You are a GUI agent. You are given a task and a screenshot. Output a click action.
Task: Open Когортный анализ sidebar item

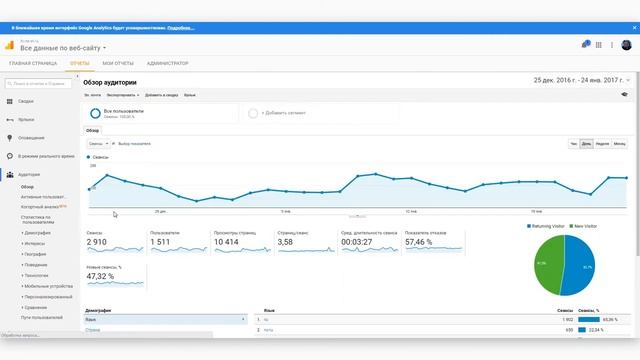[40, 207]
